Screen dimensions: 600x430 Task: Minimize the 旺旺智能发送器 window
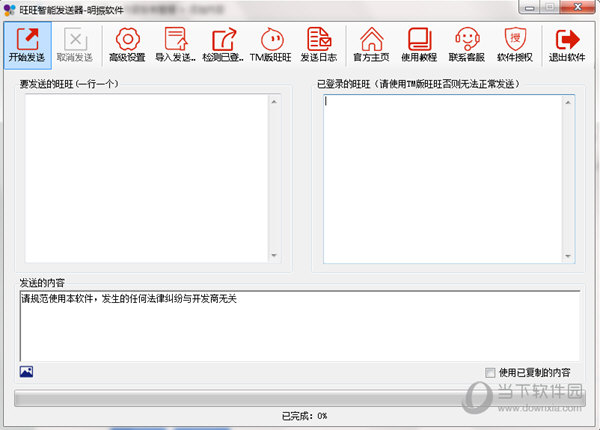[x=530, y=7]
